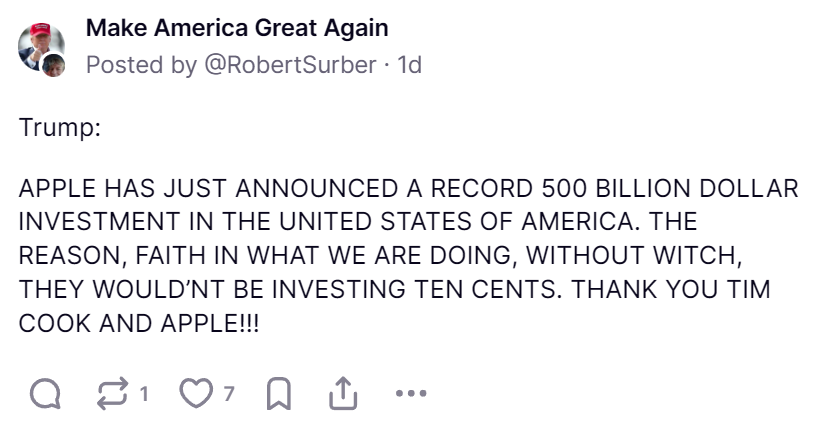
Task: Bookmark this post
Action: pyautogui.click(x=279, y=393)
